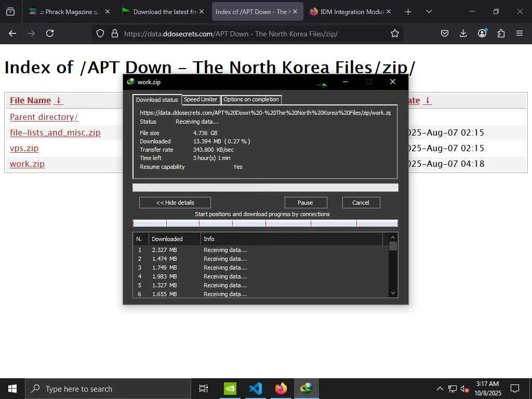Open the Download status tab in IDM
The image size is (532, 399).
coord(157,100)
